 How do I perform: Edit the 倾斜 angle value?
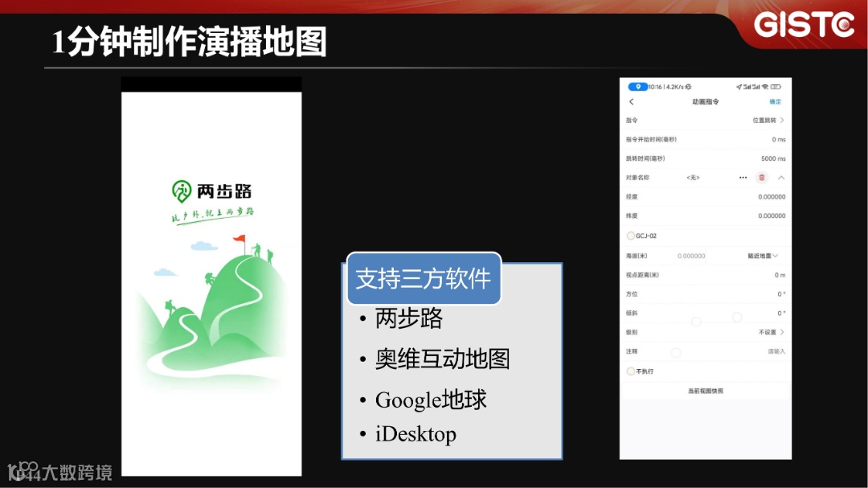click(781, 314)
